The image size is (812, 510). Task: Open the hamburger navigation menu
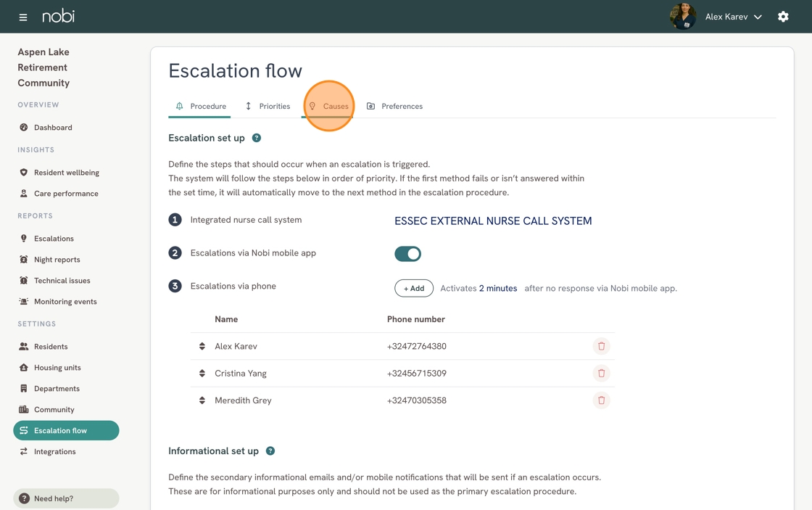22,17
